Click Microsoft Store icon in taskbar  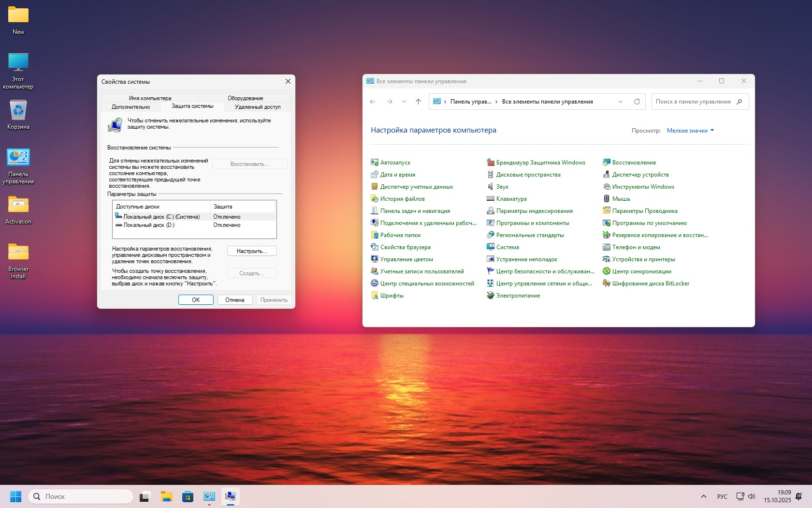188,496
